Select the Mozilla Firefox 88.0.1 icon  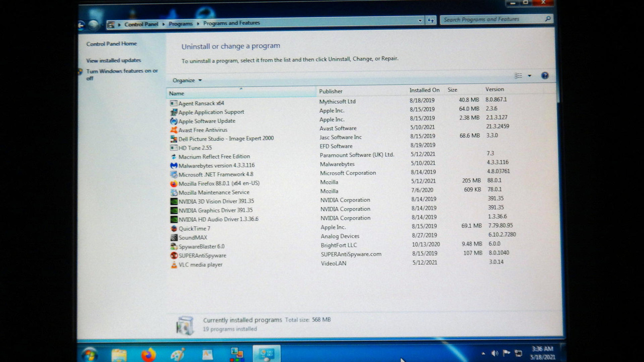tap(174, 184)
